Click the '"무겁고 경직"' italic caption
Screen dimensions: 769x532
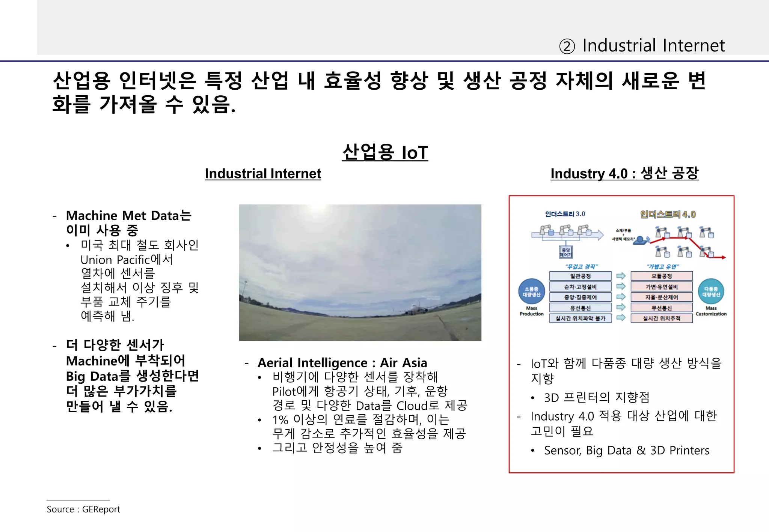[x=582, y=267]
